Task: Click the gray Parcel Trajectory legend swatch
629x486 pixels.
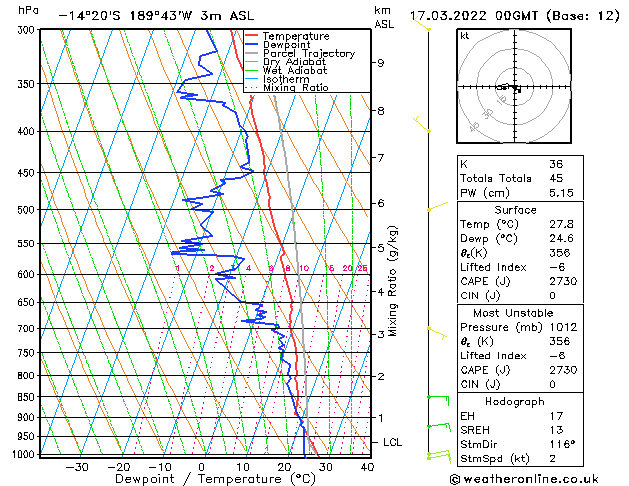Action: (x=252, y=53)
